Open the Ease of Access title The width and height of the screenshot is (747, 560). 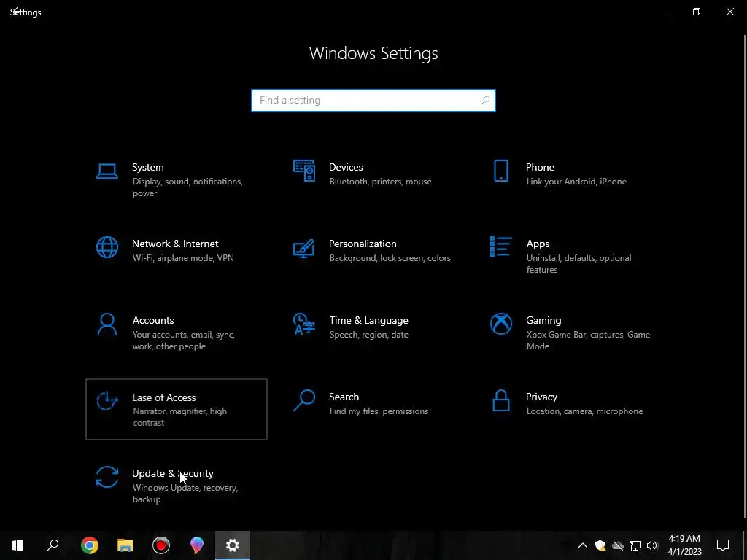click(164, 397)
